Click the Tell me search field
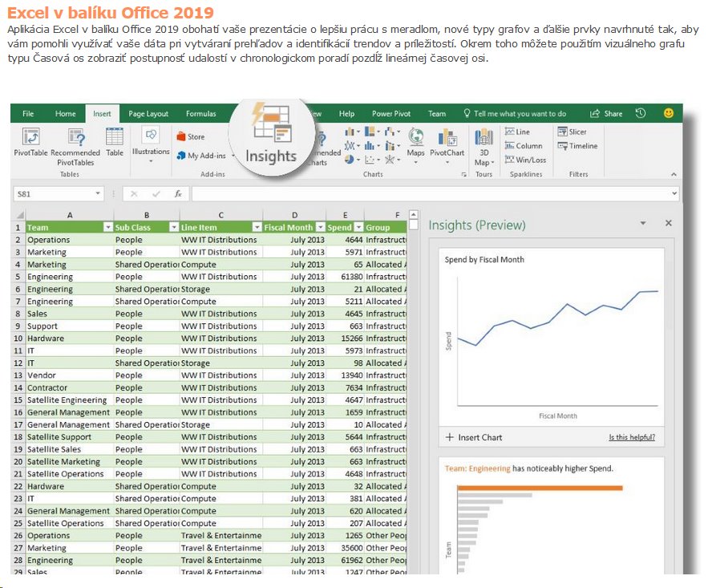Viewport: 708px width, 588px height. pos(520,114)
